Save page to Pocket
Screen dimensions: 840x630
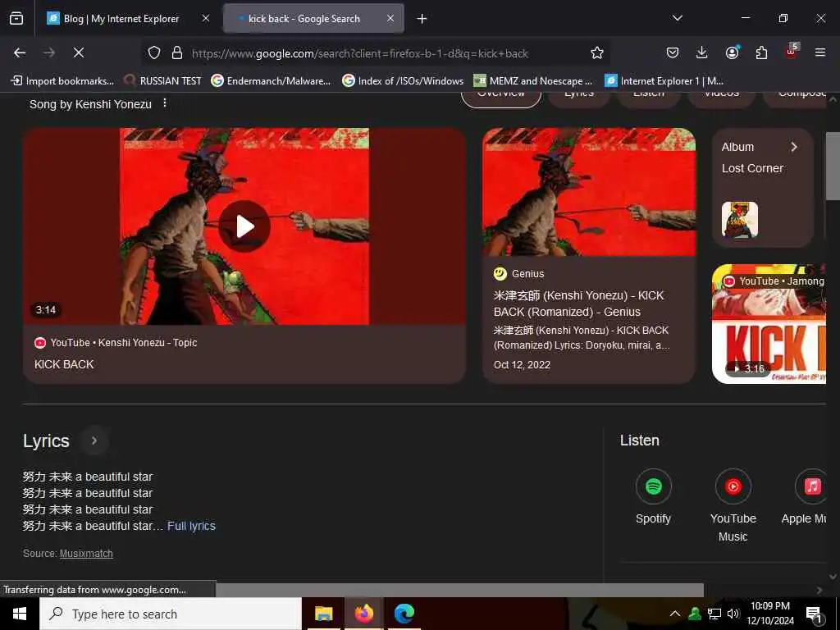coord(673,52)
